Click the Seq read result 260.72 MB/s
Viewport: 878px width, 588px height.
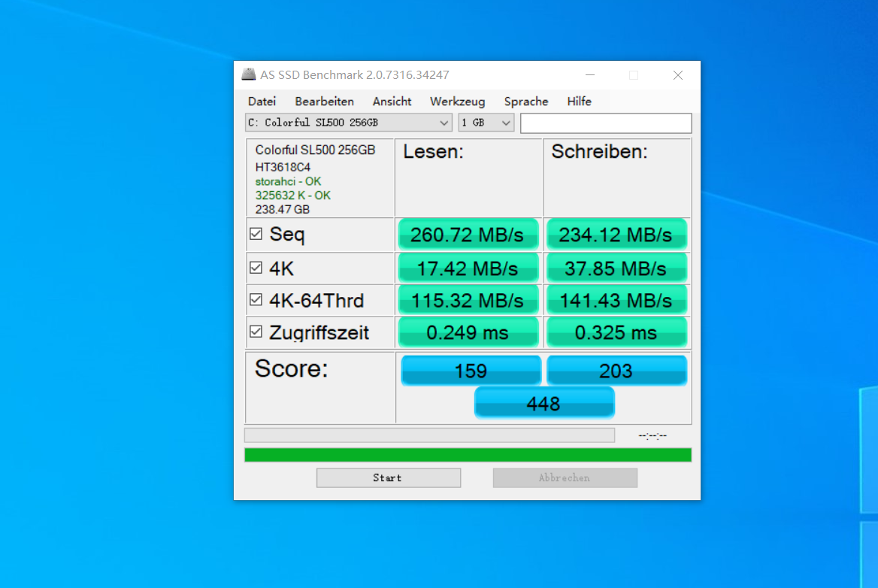[x=468, y=235]
